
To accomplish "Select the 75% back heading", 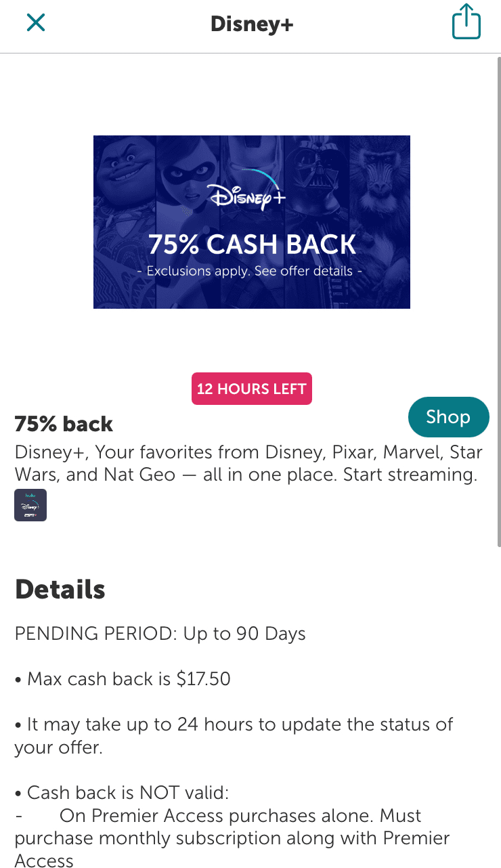I will [x=64, y=425].
